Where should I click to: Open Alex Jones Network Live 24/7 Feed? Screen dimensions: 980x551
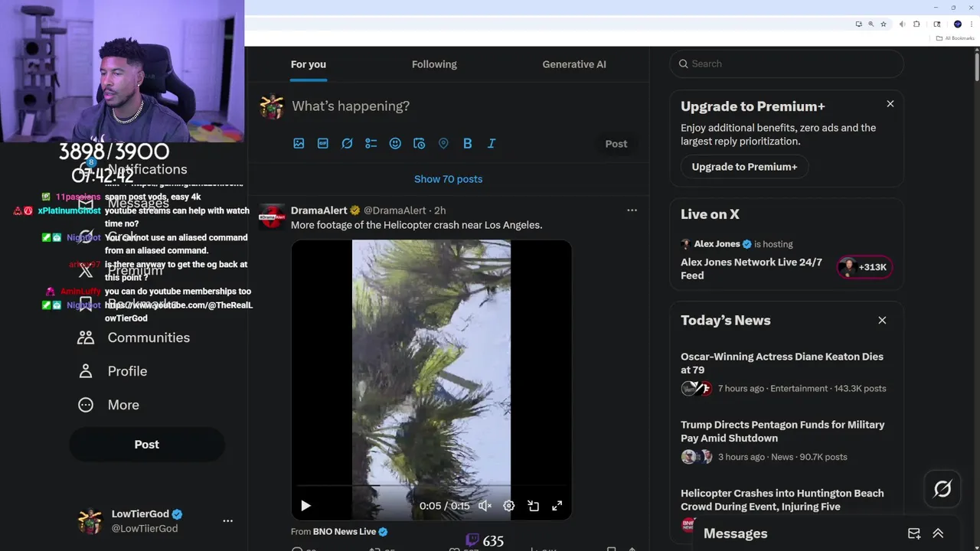pos(751,269)
